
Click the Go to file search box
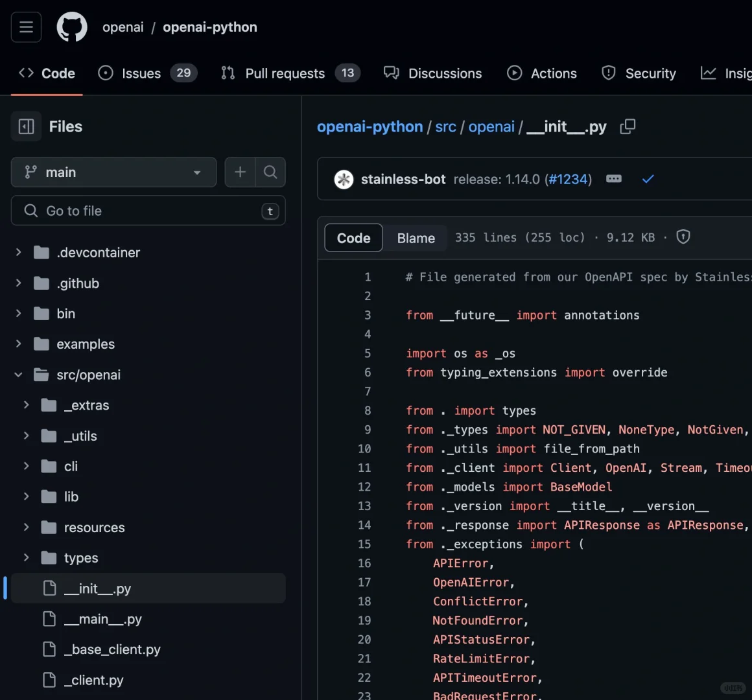click(x=148, y=211)
